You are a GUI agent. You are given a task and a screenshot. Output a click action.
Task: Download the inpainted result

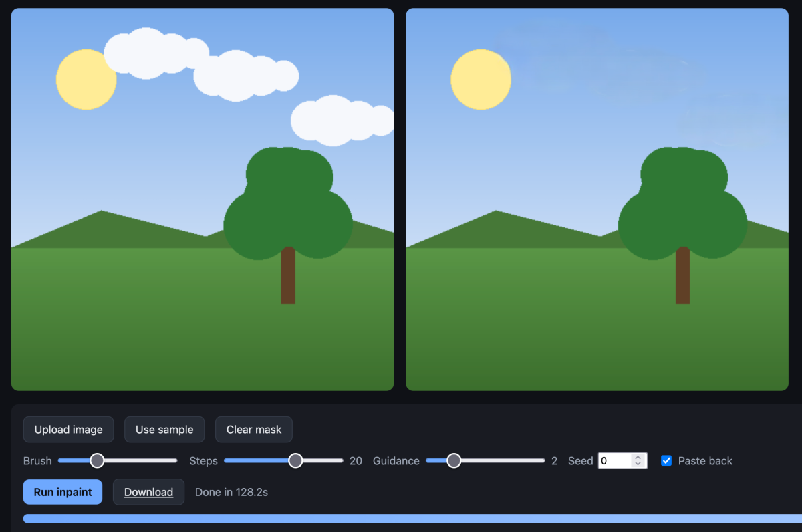[148, 492]
